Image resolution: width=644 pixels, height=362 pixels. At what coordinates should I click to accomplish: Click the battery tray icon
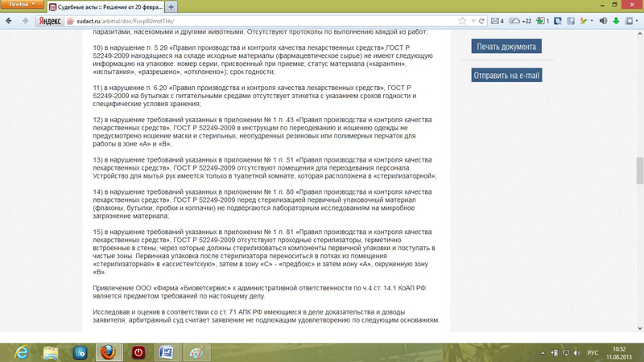[554, 353]
